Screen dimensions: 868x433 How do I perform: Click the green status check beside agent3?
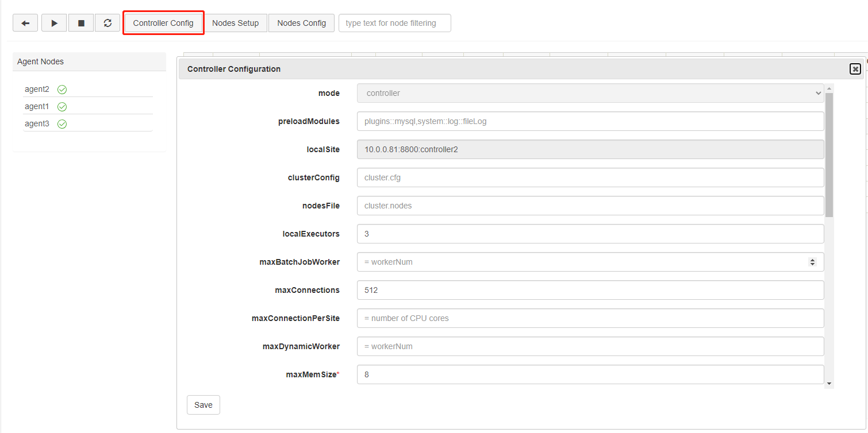(62, 124)
